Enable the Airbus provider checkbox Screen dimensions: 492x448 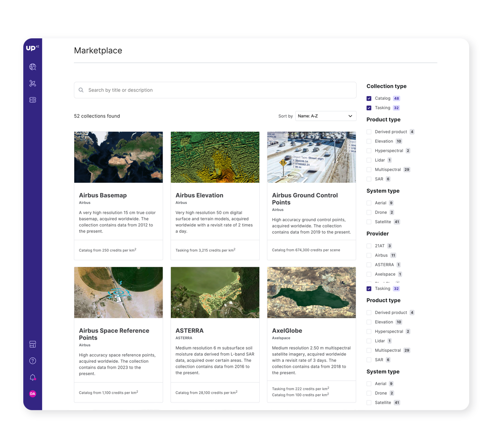[369, 255]
